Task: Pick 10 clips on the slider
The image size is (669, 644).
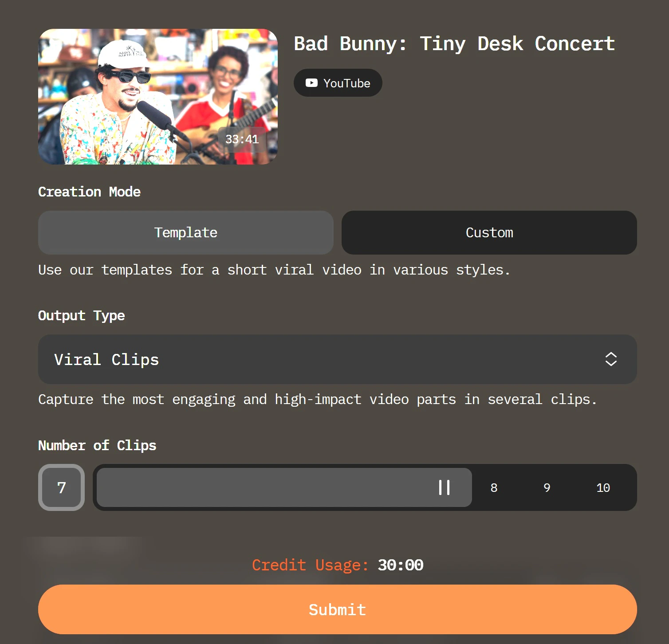Action: (x=603, y=488)
